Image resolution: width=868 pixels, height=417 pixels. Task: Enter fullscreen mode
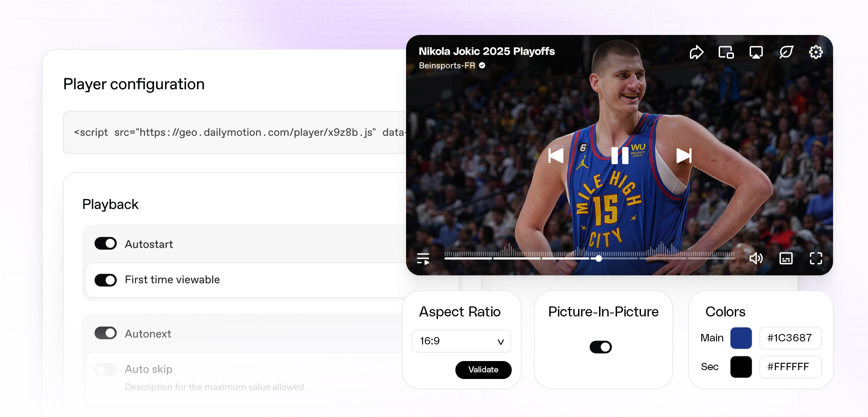tap(816, 259)
